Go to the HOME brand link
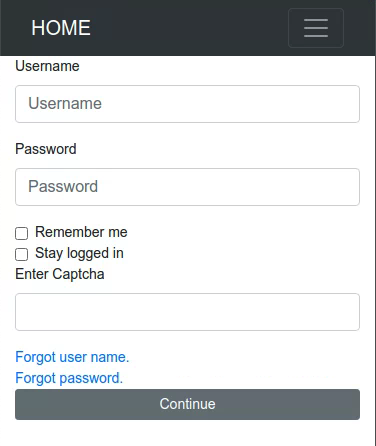Image resolution: width=376 pixels, height=446 pixels. [x=61, y=28]
